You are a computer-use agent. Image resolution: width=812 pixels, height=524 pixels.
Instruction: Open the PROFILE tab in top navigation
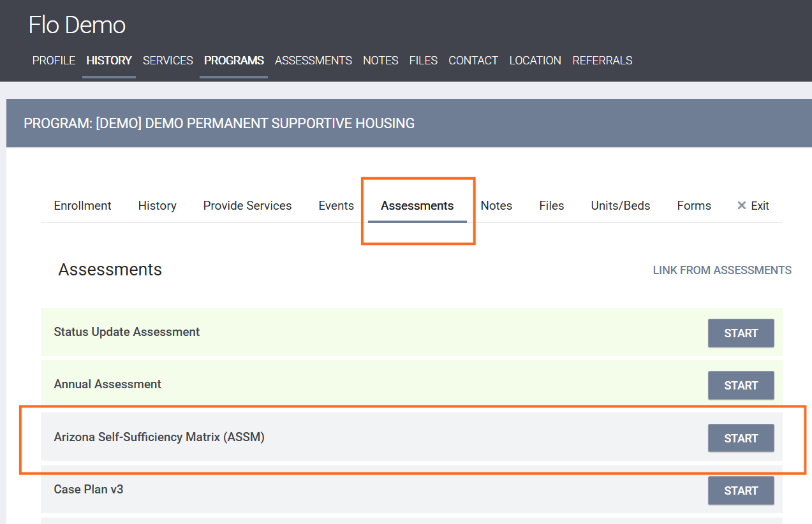(x=54, y=61)
